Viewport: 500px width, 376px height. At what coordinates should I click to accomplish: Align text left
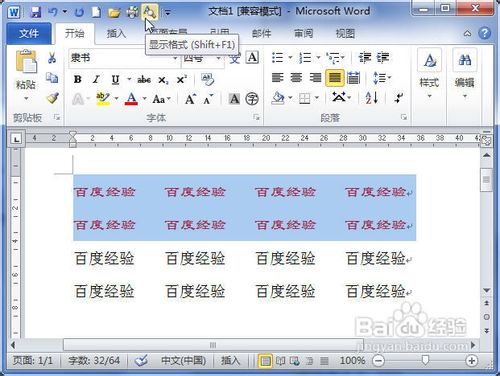277,78
